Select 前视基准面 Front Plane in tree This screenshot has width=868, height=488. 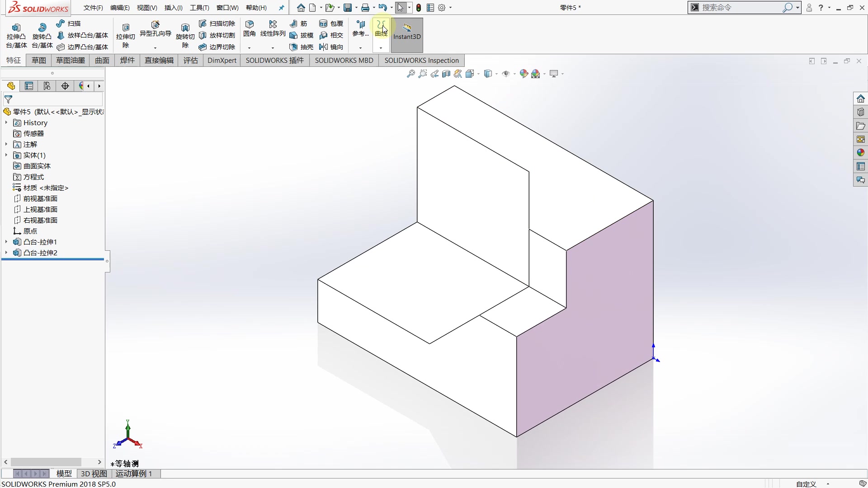pos(40,198)
